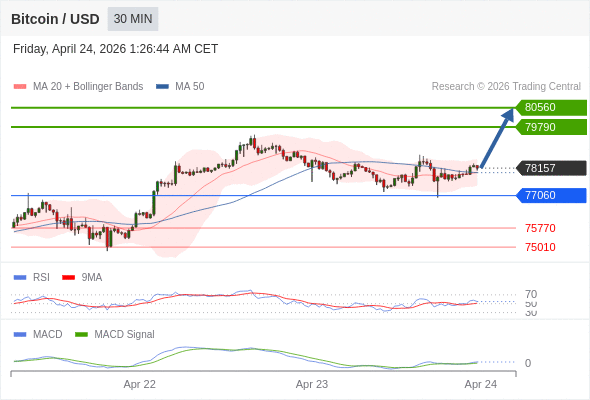Click the MA 50 blue legend swatch

(163, 87)
